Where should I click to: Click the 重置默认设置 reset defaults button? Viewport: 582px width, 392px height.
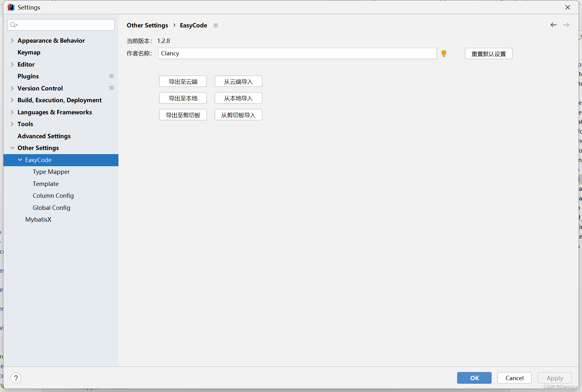[489, 54]
